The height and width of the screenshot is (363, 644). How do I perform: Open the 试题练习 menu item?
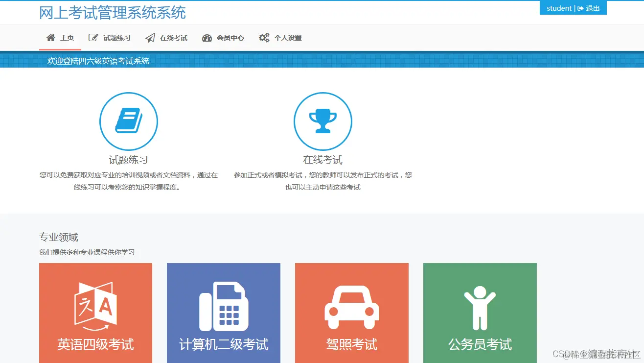point(110,38)
